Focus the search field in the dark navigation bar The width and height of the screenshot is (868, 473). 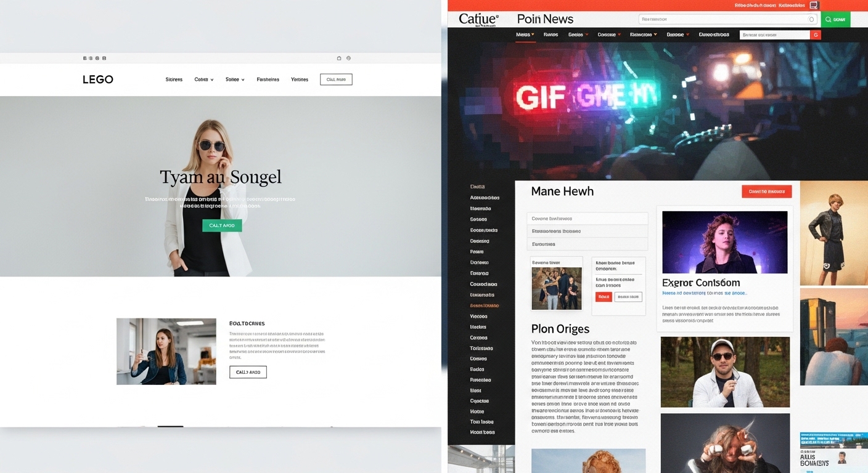(x=775, y=35)
